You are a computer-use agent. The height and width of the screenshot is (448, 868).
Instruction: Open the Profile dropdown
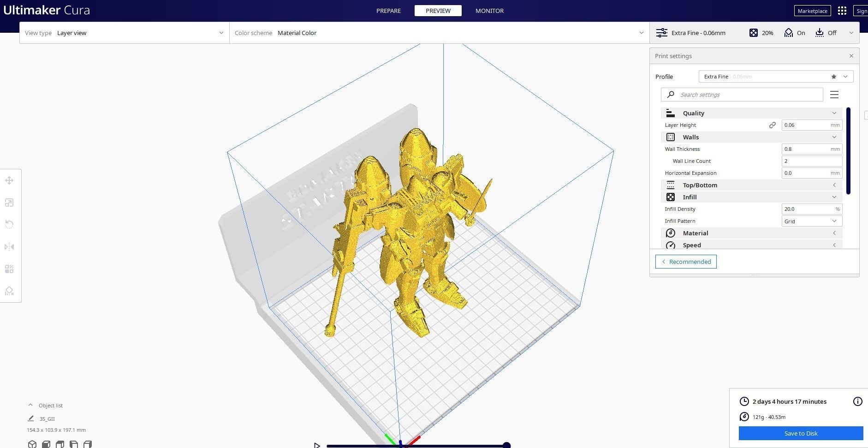[776, 77]
